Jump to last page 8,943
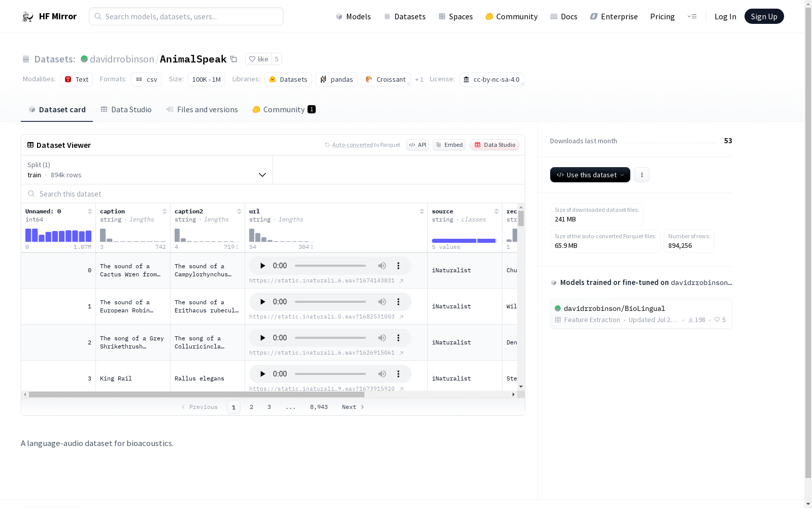This screenshot has width=812, height=508. pyautogui.click(x=319, y=407)
